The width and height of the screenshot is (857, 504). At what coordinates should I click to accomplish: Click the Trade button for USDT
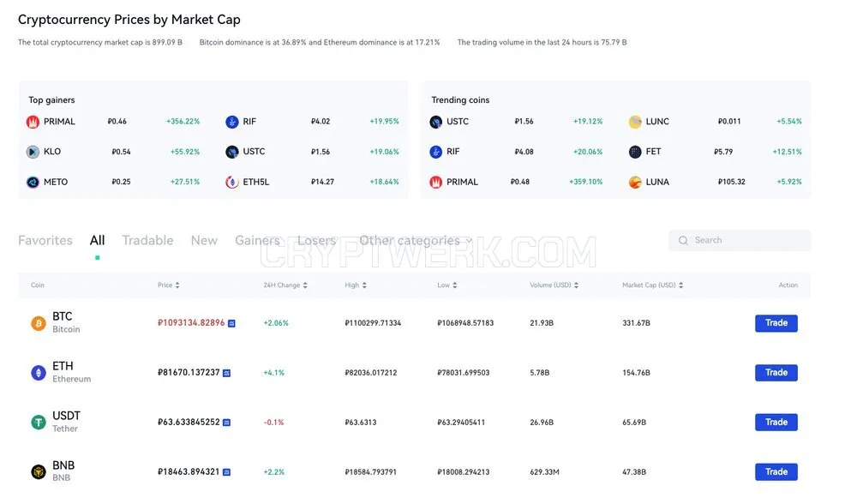click(x=776, y=422)
